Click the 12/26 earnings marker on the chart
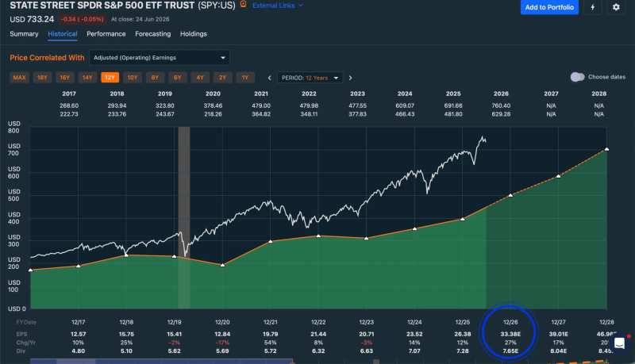This screenshot has width=635, height=364. tap(510, 195)
